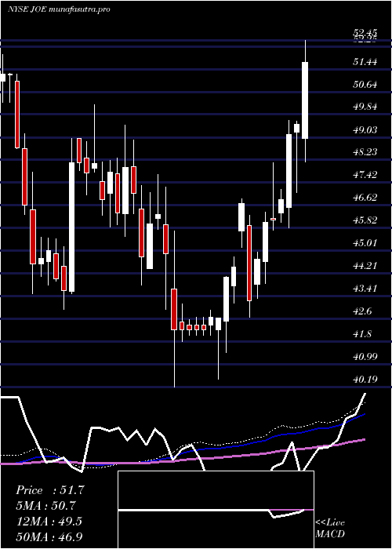The width and height of the screenshot is (392, 549).
Task: Select the 45.82 price axis label
Action: coord(365,220)
